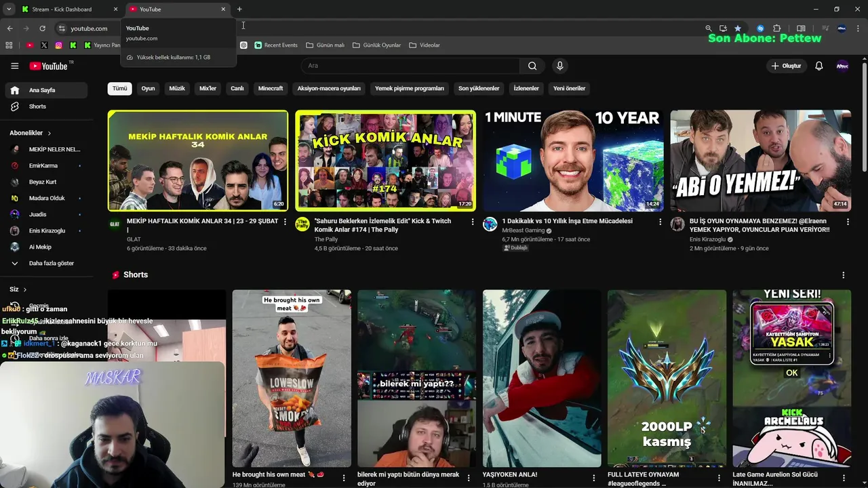868x488 pixels.
Task: Select the Son yüklenenler chip
Action: click(479, 89)
